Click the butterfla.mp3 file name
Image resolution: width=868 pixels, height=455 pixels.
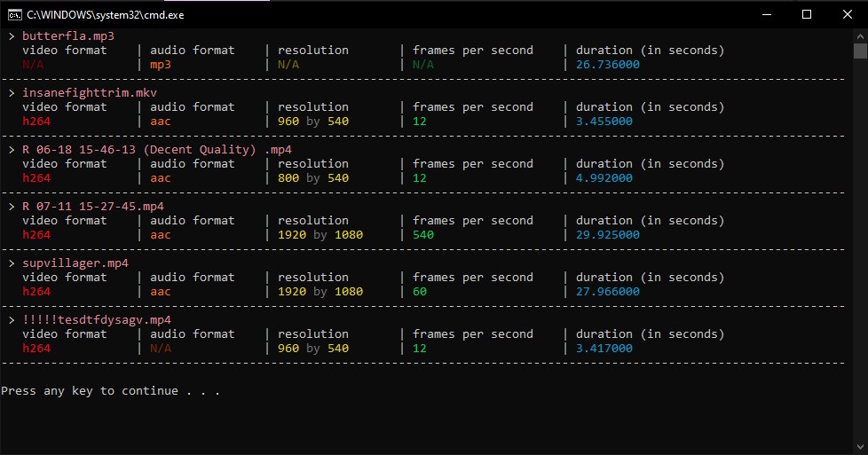pyautogui.click(x=68, y=36)
